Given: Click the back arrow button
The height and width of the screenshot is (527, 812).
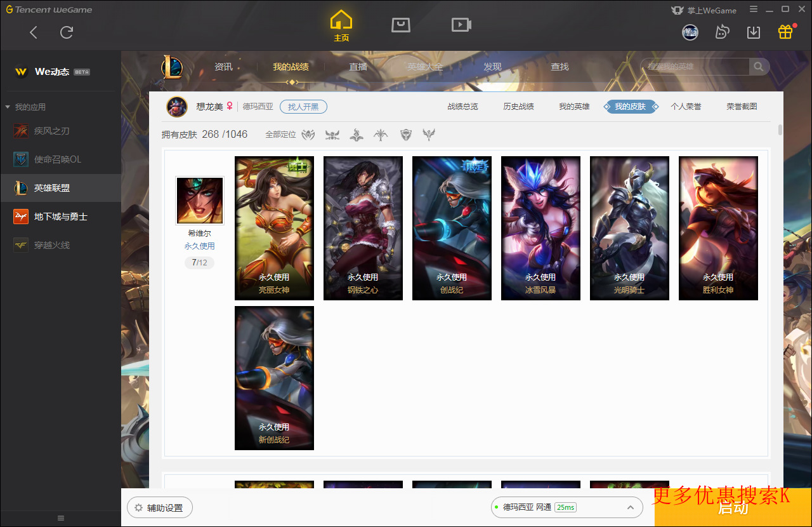Looking at the screenshot, I should [x=34, y=32].
